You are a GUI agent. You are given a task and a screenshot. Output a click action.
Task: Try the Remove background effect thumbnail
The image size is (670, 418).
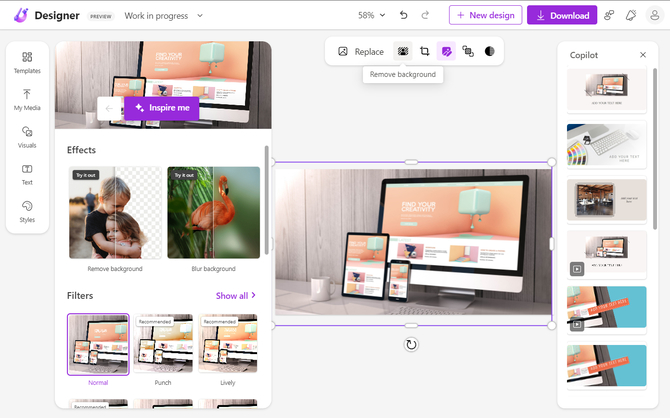[x=115, y=212]
